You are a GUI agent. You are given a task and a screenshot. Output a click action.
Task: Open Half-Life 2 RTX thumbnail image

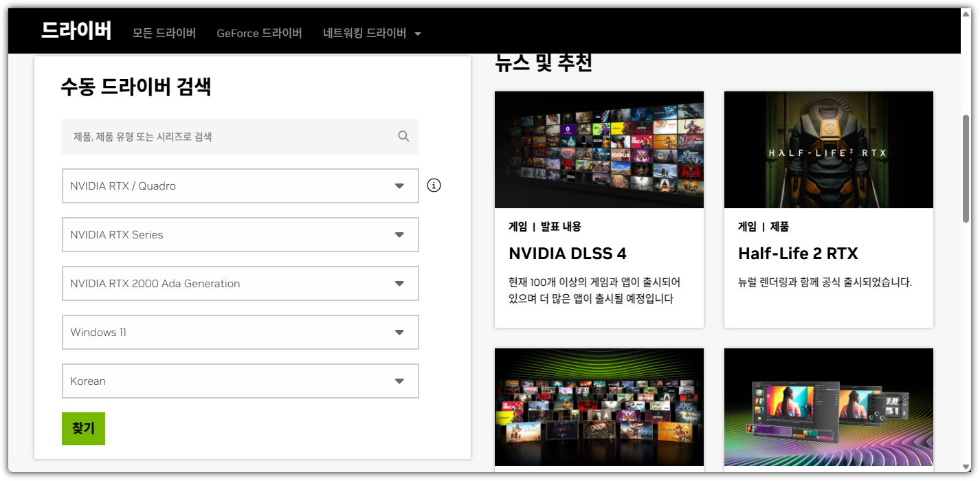click(x=829, y=150)
